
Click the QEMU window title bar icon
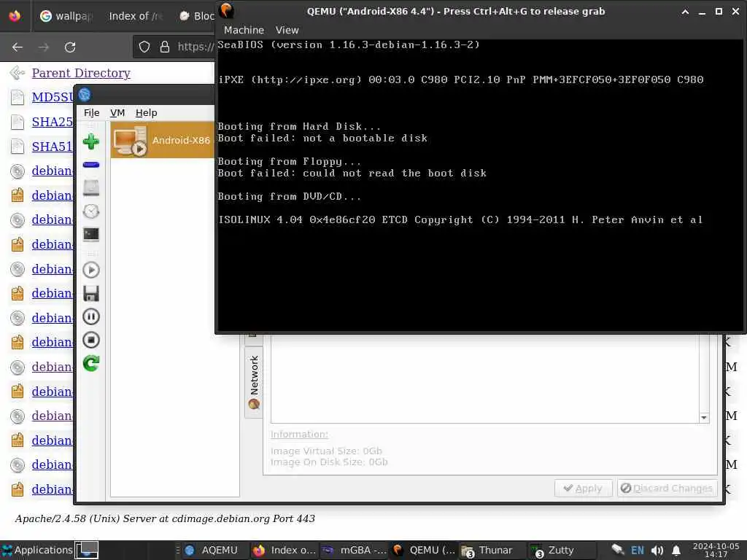[x=227, y=10]
